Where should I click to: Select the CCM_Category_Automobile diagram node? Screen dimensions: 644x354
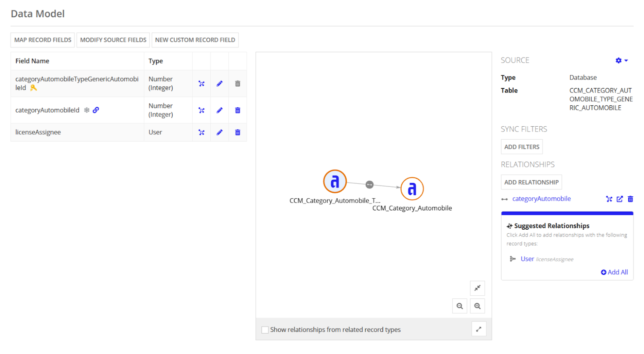(x=412, y=189)
